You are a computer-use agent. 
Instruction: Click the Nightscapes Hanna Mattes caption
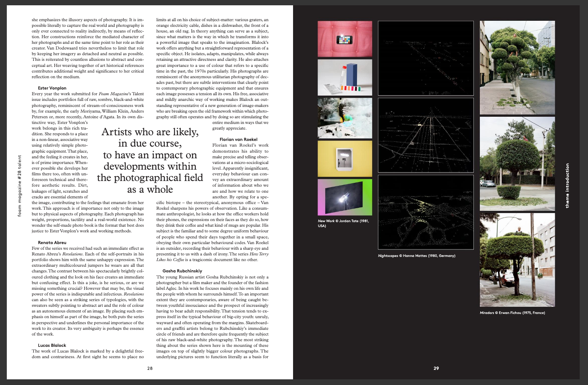(x=416, y=256)
